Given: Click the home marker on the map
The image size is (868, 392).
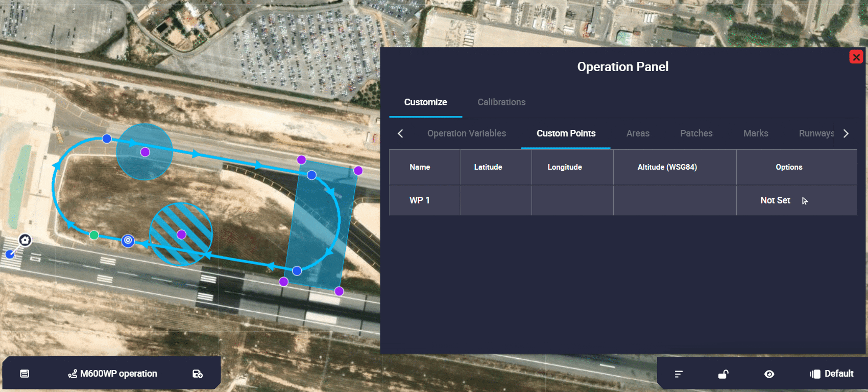Looking at the screenshot, I should pyautogui.click(x=25, y=240).
